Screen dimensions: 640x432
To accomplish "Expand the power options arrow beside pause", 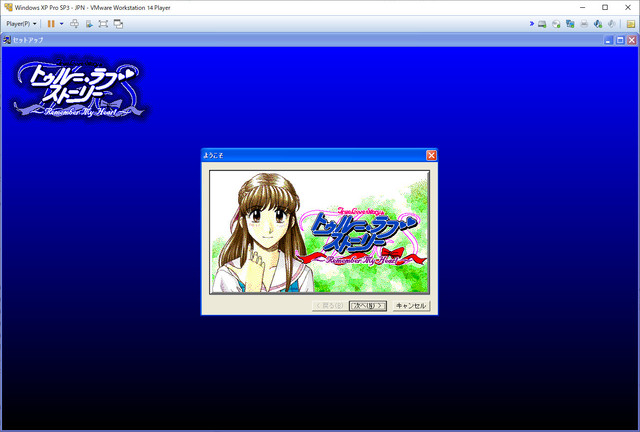I will pos(62,24).
